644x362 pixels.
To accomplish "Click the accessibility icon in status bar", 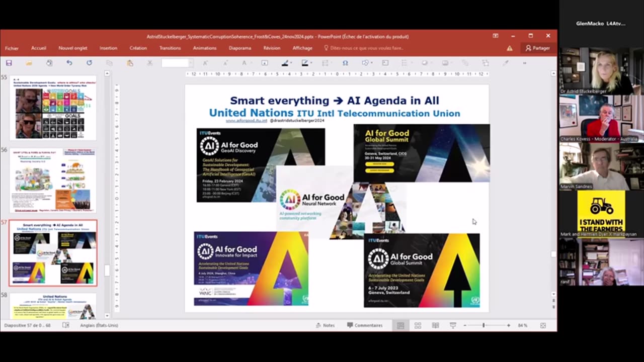I will [66, 325].
